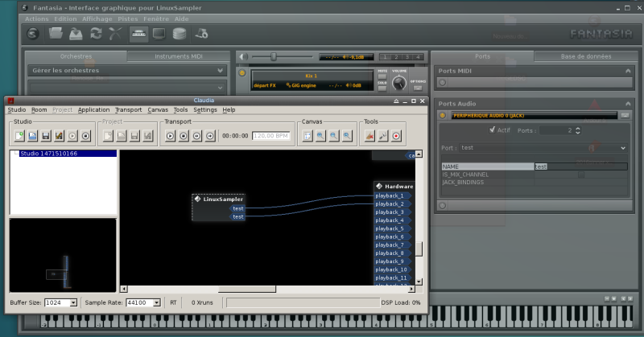Click the RT button in status bar
This screenshot has width=644, height=337.
[x=173, y=302]
